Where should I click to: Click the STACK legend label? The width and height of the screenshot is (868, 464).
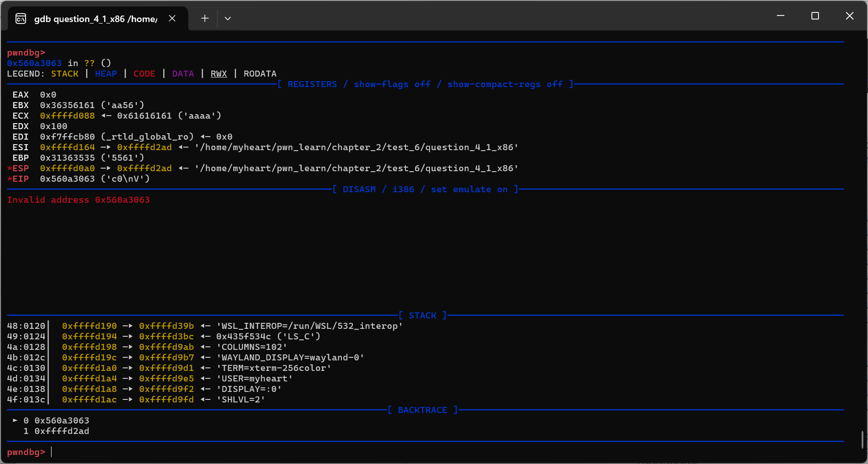65,74
